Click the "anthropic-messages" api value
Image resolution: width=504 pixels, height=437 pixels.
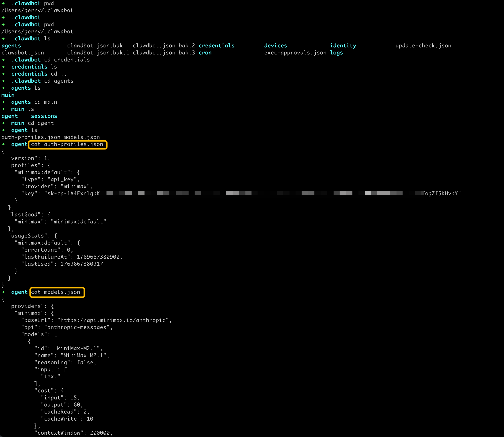click(77, 327)
